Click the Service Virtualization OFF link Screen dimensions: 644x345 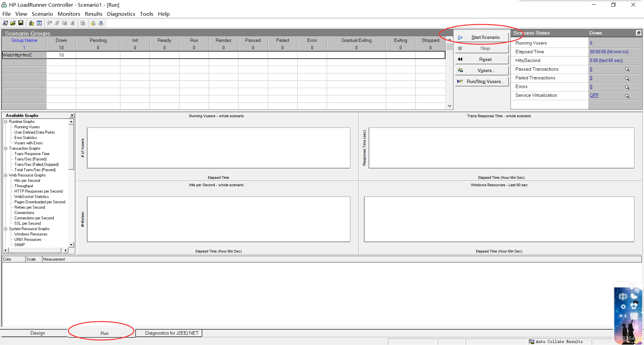point(594,95)
